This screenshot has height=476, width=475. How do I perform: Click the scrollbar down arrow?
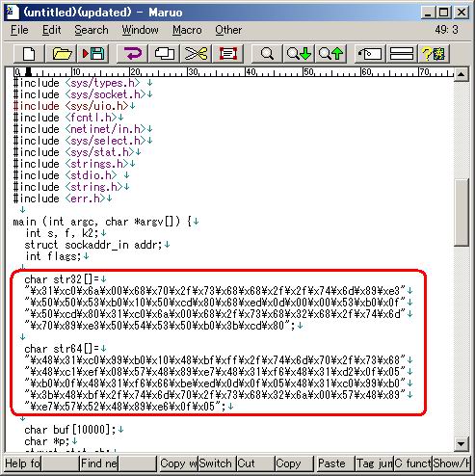pos(462,444)
